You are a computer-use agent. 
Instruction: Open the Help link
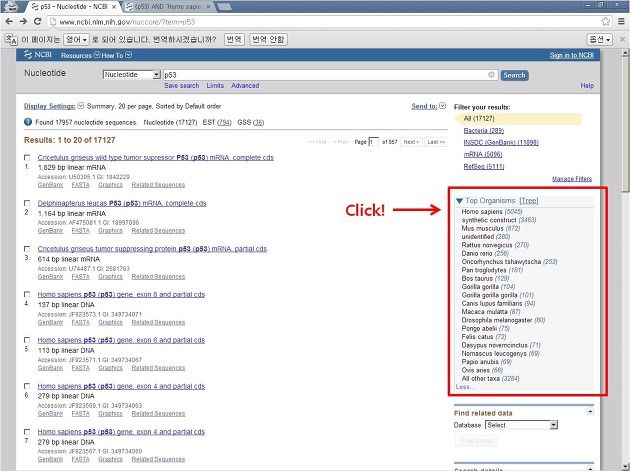(x=587, y=86)
